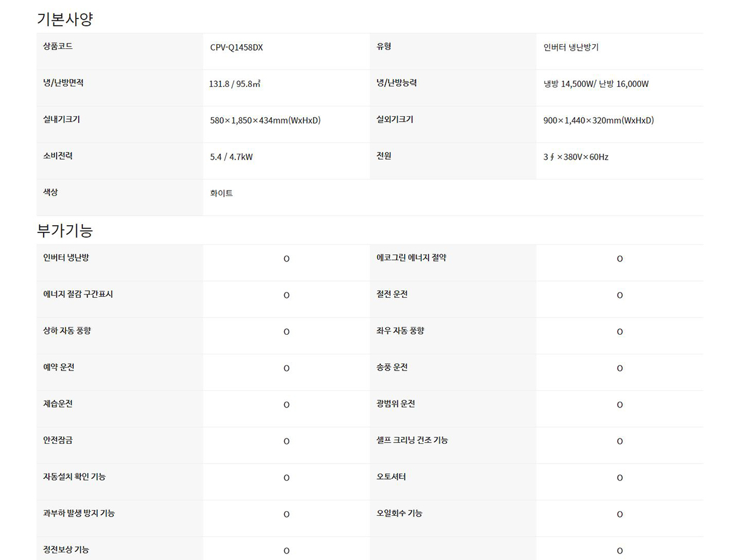
Task: Click the 정전보상 기능 label
Action: [x=66, y=549]
